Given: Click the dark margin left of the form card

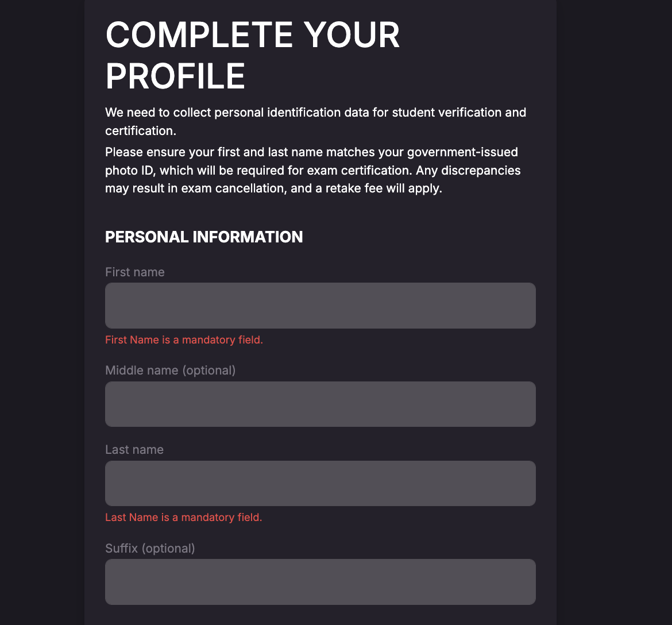Looking at the screenshot, I should click(x=42, y=312).
